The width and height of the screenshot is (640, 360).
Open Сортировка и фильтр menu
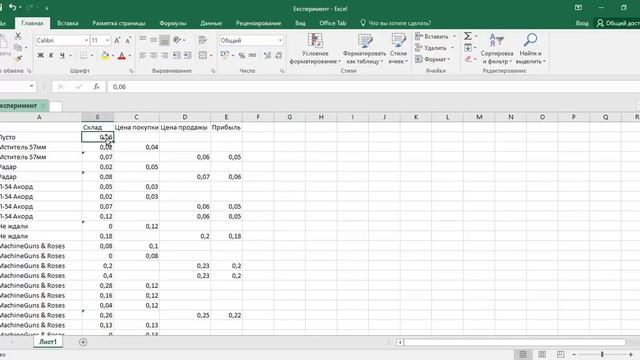coord(497,49)
